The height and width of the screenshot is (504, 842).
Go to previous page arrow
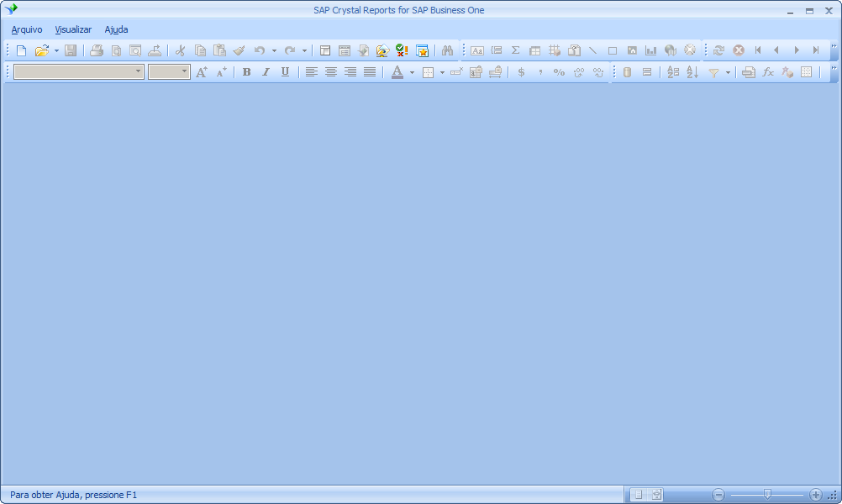[776, 50]
